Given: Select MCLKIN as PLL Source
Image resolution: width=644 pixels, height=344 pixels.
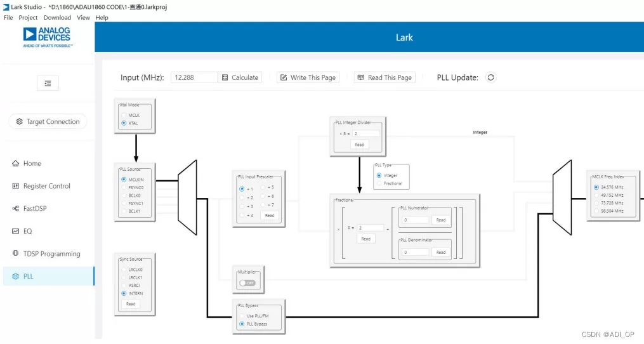Looking at the screenshot, I should (124, 180).
